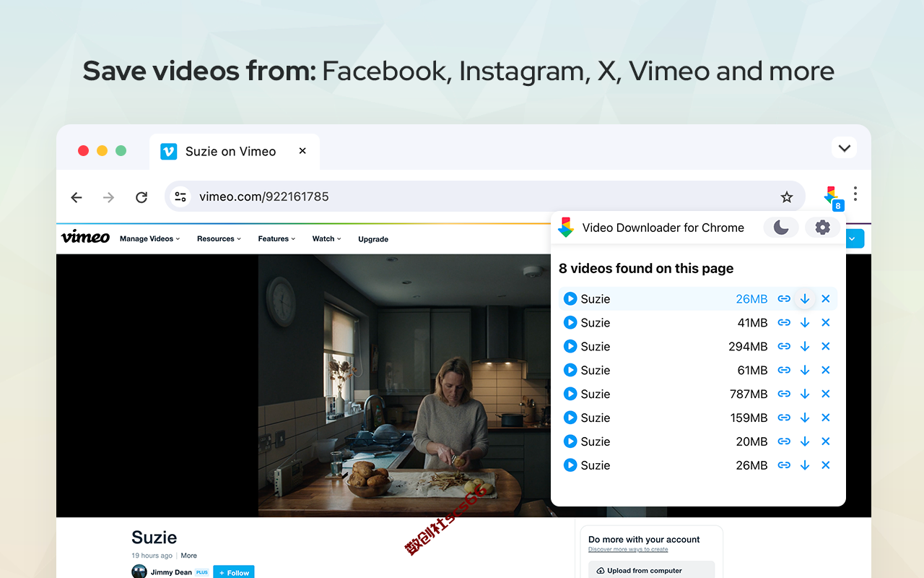Copy link for the 787MB Suzie video
The height and width of the screenshot is (578, 924).
(784, 394)
